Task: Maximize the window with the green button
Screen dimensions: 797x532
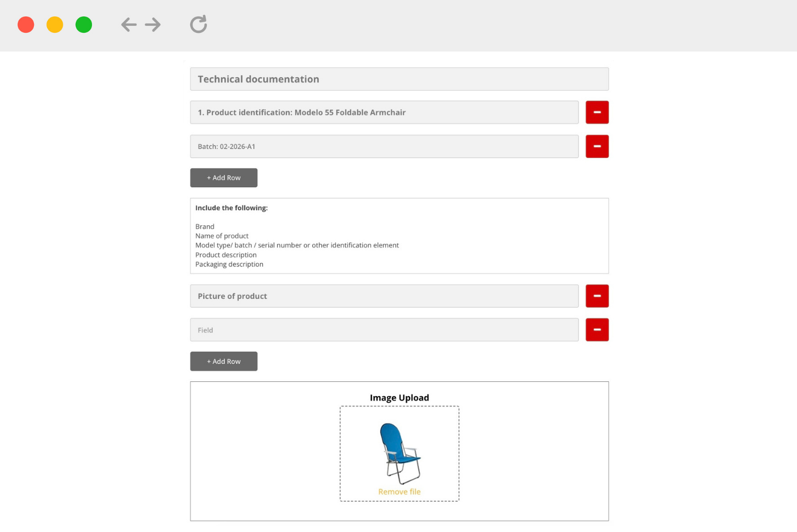Action: 84,25
